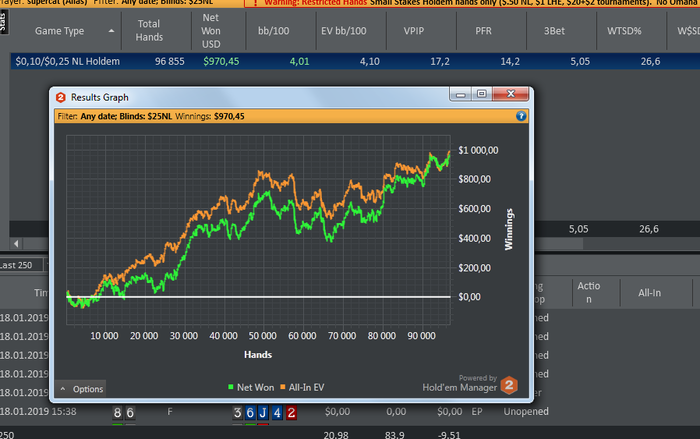Image resolution: width=700 pixels, height=439 pixels.
Task: Click the $970,45 net won cell
Action: coord(221,61)
